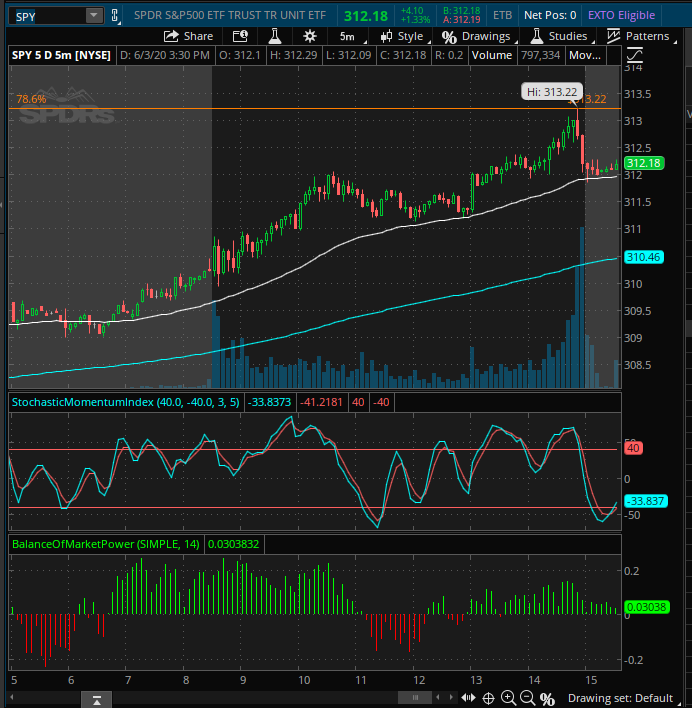Viewport: 692px width, 708px height.
Task: Open the Share menu
Action: [188, 36]
